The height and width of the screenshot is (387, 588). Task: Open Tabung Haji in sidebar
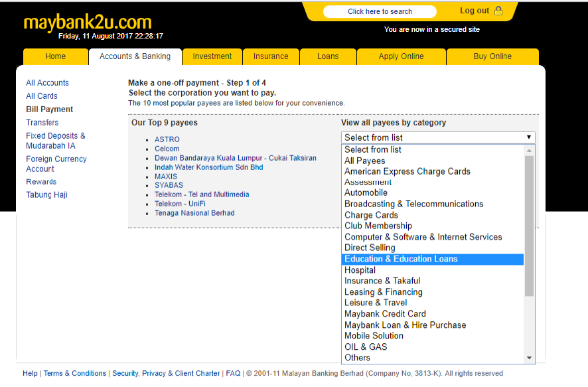tap(46, 195)
